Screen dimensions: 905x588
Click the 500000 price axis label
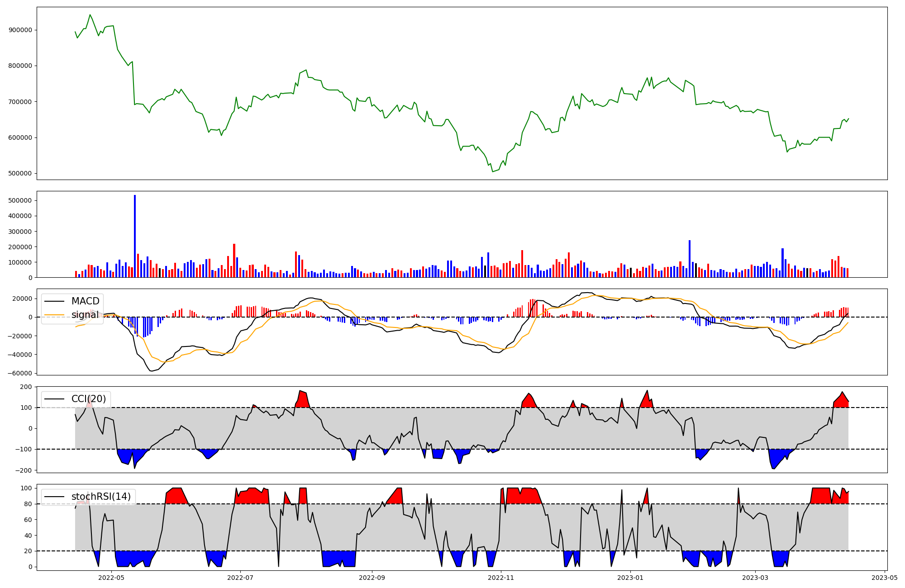(x=20, y=174)
